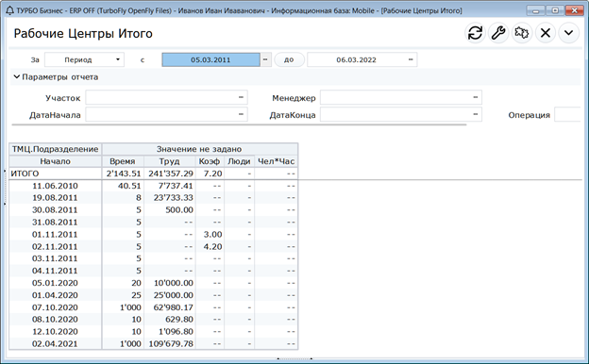Click total coefficient value 7.20
This screenshot has width=589, height=364.
(212, 174)
